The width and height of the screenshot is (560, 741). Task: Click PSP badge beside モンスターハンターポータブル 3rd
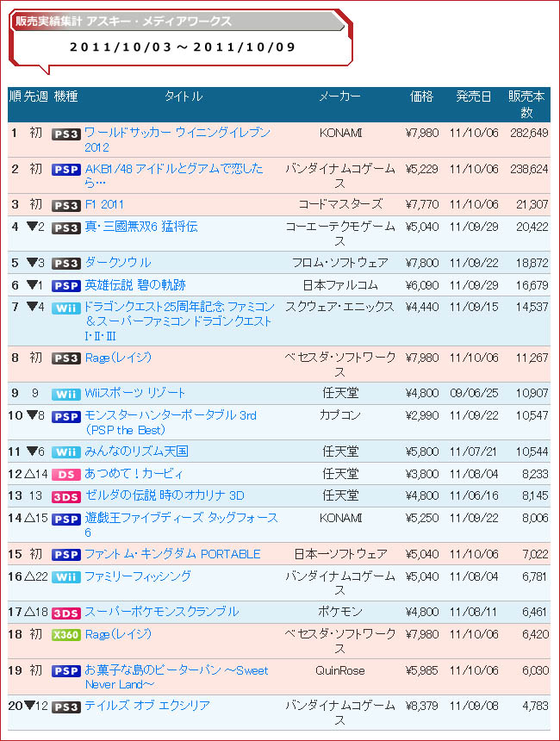66,417
